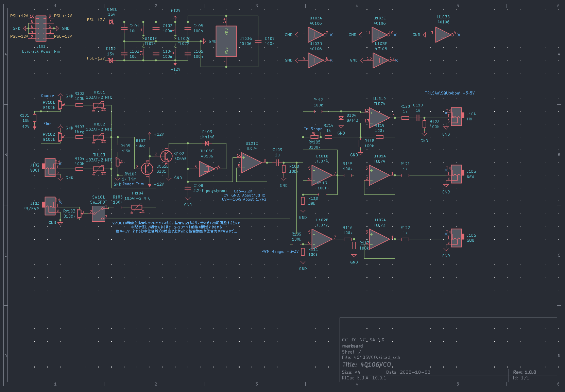Click the U103G 40106 power unit symbol

[226, 41]
